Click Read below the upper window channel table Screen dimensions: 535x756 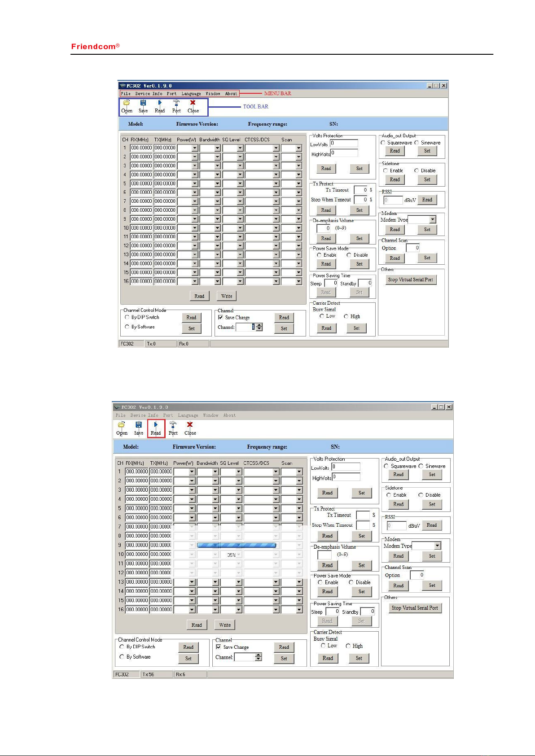[199, 296]
